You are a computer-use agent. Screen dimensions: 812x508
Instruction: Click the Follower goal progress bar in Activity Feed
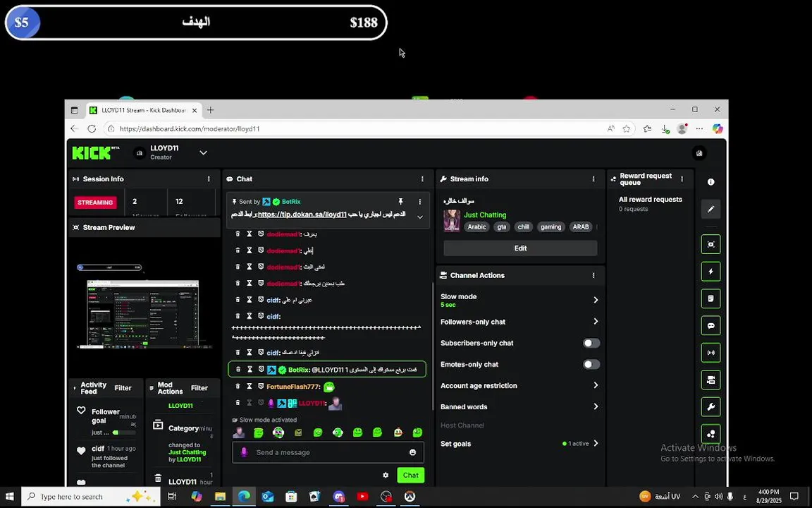point(124,433)
